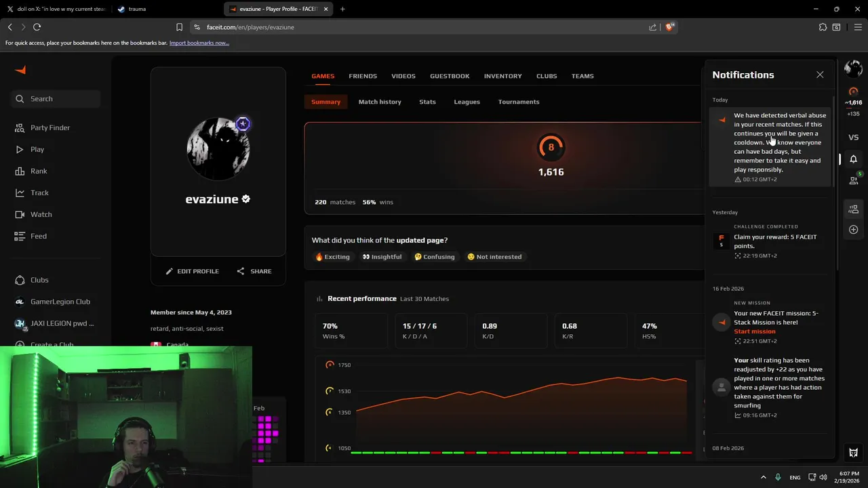Select the Stats sub-tab

(427, 102)
